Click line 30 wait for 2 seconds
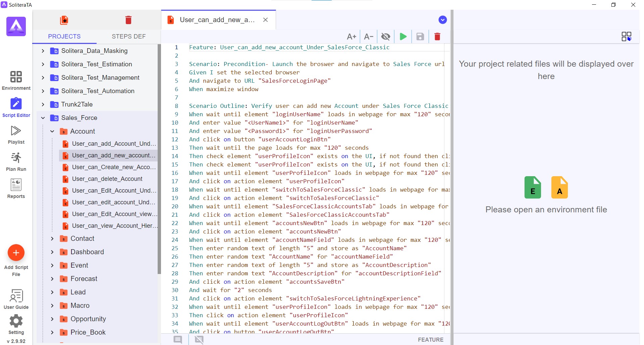This screenshot has height=345, width=644. (230, 290)
